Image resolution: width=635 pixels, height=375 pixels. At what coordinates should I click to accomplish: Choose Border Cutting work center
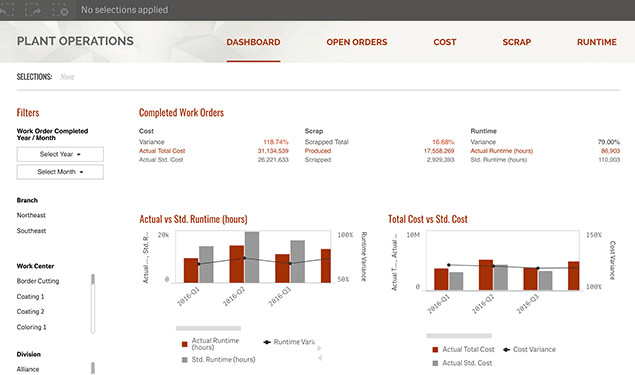[38, 281]
